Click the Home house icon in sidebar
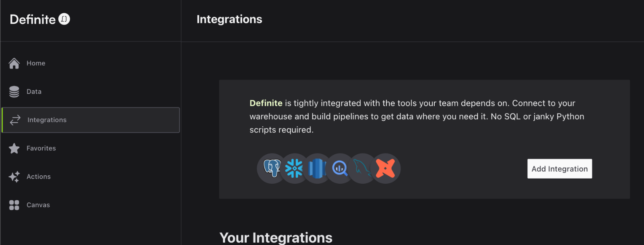The height and width of the screenshot is (245, 644). point(14,63)
